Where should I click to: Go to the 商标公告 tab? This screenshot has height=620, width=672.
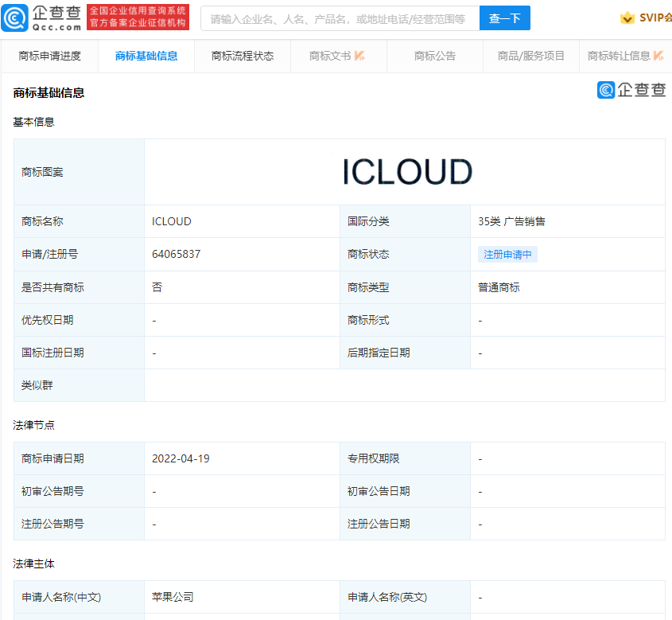click(x=435, y=57)
